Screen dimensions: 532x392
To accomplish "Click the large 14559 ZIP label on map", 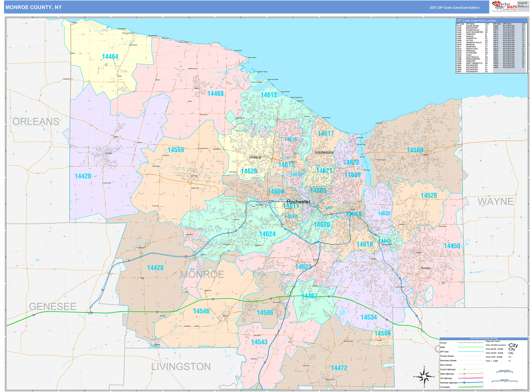I will click(176, 150).
